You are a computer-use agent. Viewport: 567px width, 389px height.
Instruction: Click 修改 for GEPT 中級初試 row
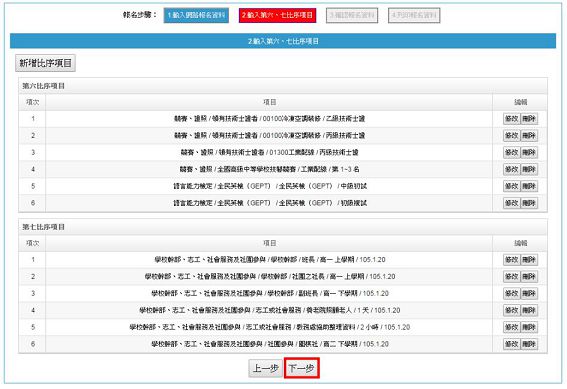pos(511,186)
